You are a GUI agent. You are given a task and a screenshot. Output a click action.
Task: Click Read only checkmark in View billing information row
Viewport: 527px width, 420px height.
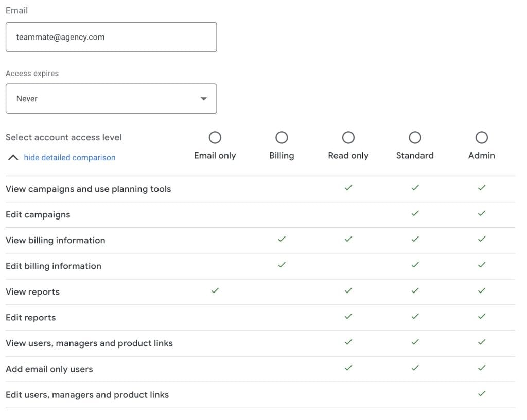coord(348,239)
